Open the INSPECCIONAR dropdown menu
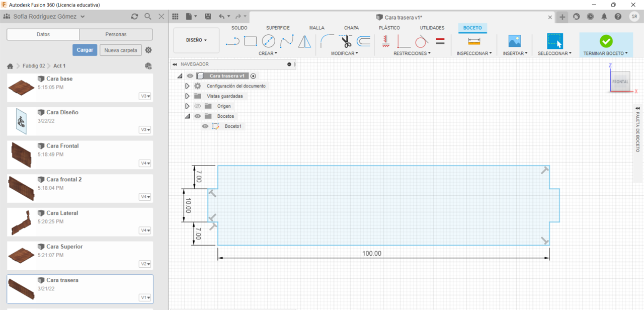The image size is (644, 310). coord(474,53)
